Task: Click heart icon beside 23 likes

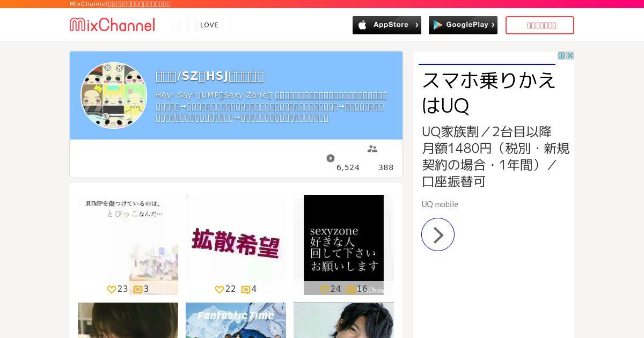Action: pos(112,290)
